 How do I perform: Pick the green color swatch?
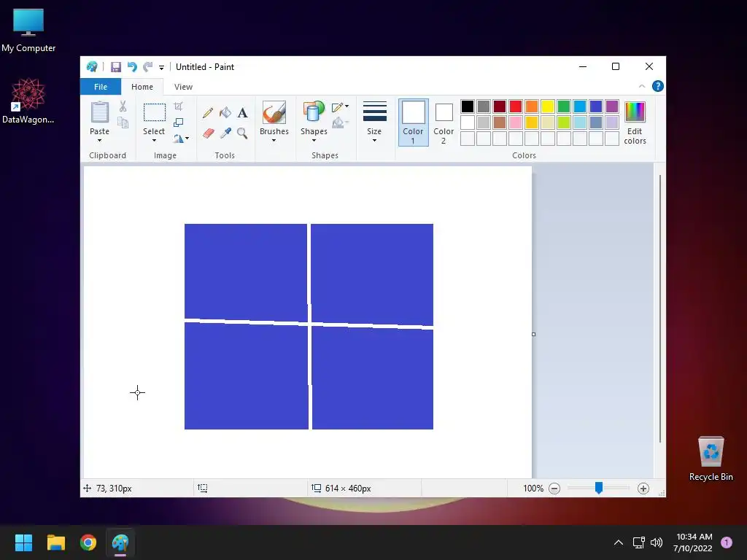(x=564, y=106)
